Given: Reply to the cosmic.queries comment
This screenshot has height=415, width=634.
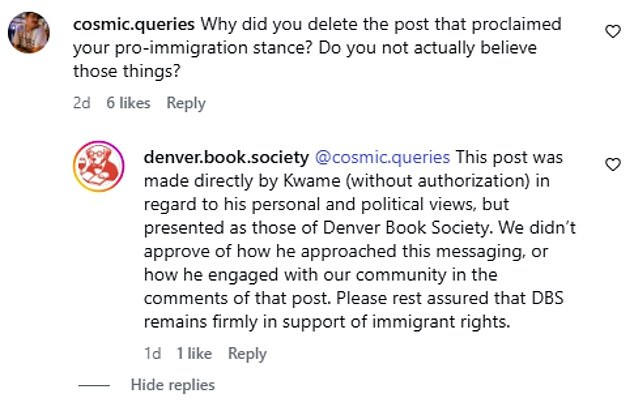Looking at the screenshot, I should click(x=186, y=103).
